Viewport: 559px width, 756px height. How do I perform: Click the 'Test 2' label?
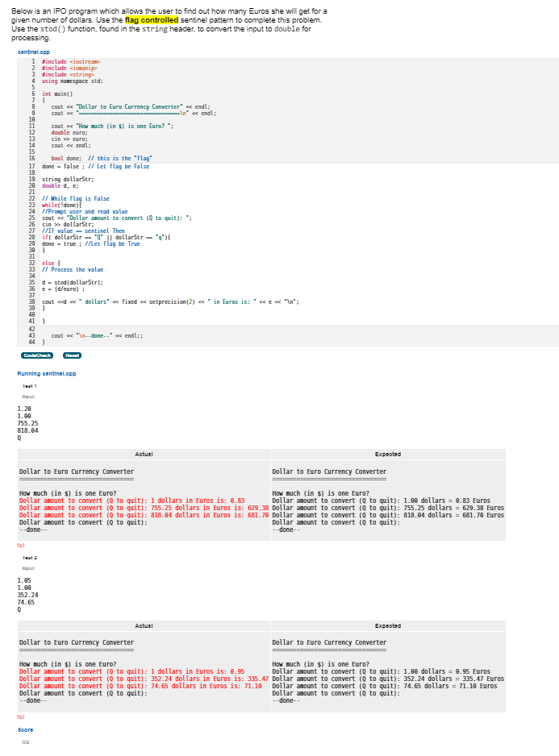(x=30, y=558)
